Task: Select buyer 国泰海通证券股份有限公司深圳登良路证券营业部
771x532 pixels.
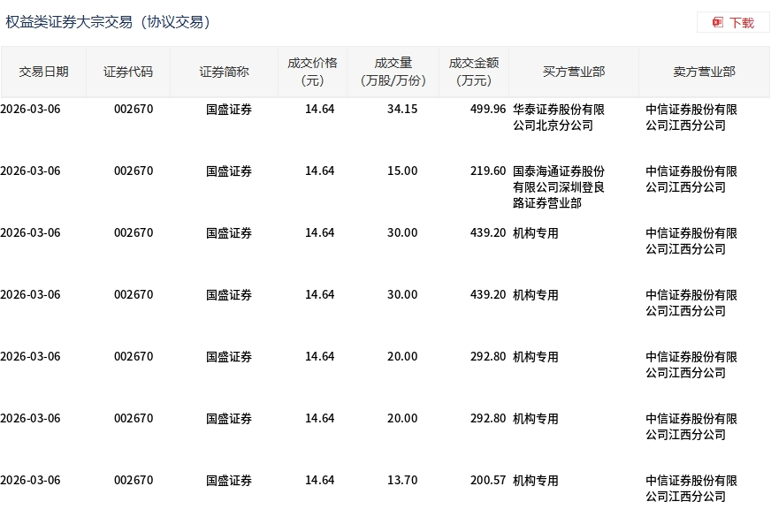Action: pos(559,187)
